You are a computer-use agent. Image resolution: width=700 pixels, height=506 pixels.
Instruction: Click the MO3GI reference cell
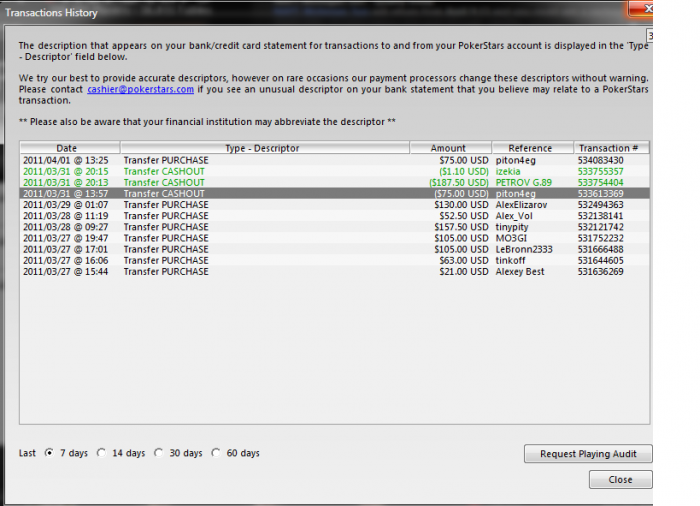(x=511, y=238)
